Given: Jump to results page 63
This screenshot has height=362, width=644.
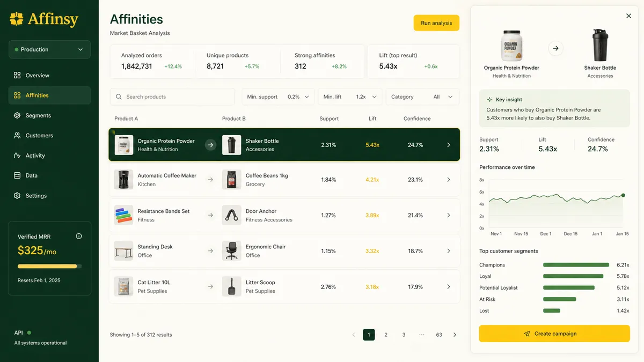Looking at the screenshot, I should tap(439, 335).
